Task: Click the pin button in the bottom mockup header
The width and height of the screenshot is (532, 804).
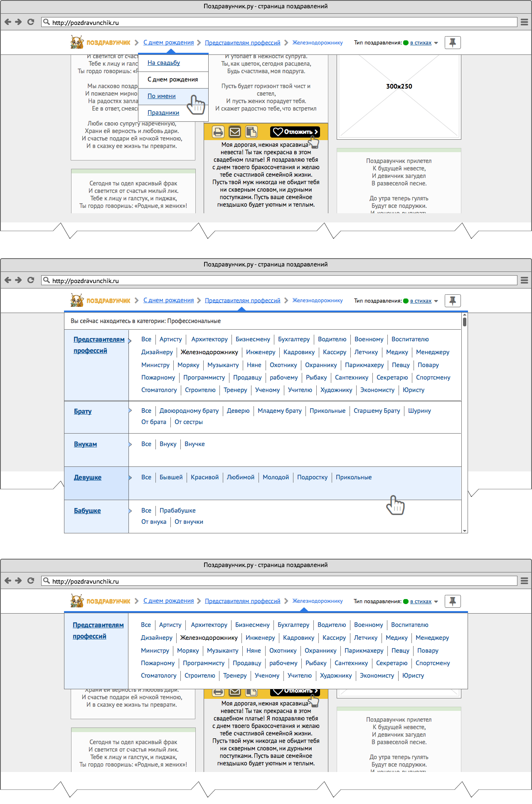Action: (x=453, y=601)
